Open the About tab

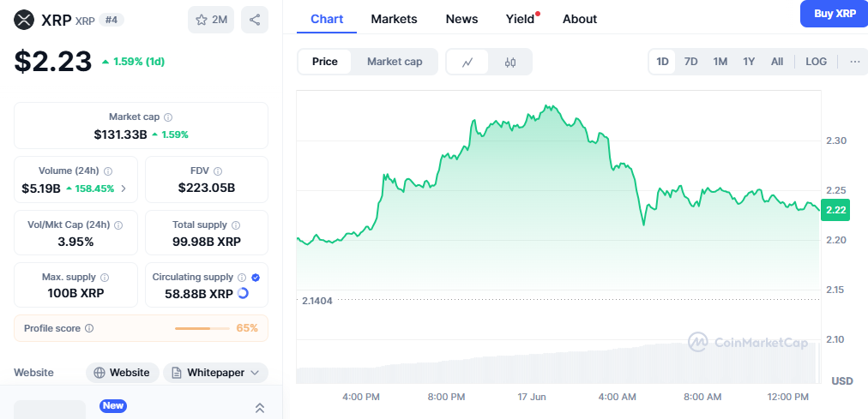[x=580, y=19]
